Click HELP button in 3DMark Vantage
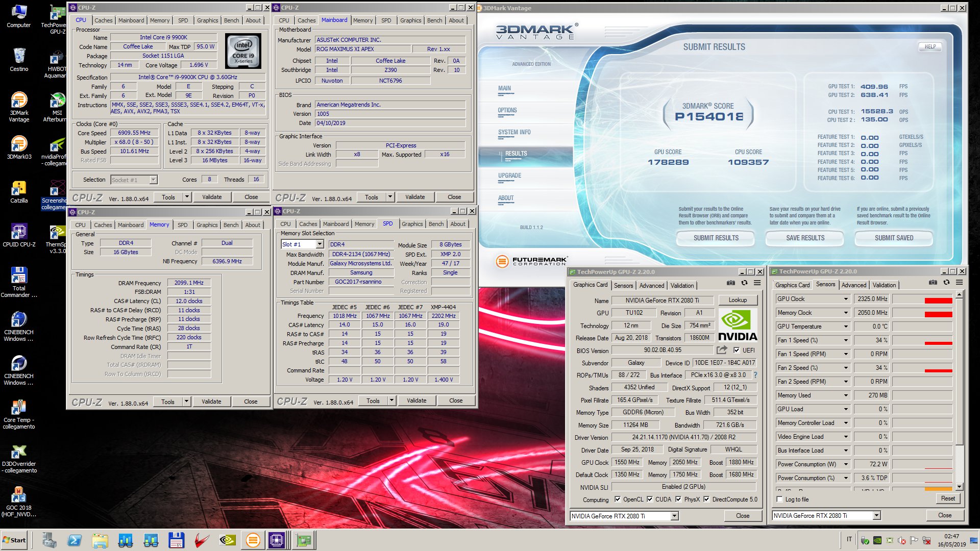980x551 pixels. pyautogui.click(x=930, y=46)
